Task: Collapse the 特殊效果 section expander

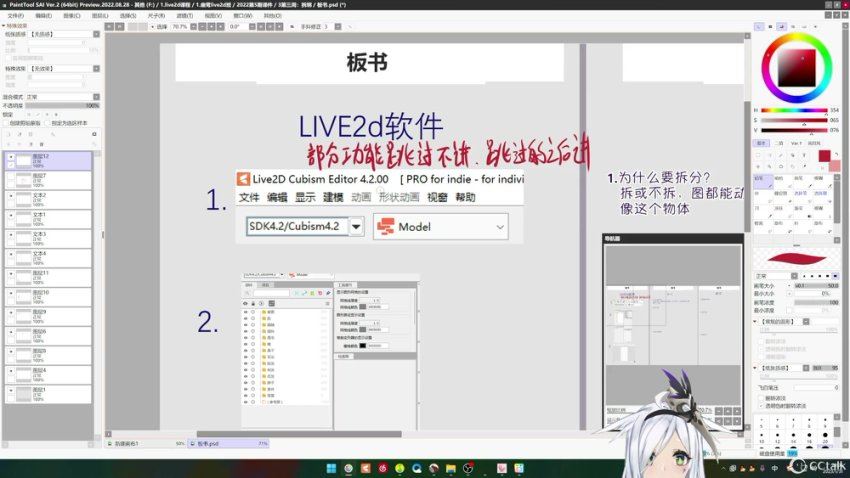Action: click(4, 25)
